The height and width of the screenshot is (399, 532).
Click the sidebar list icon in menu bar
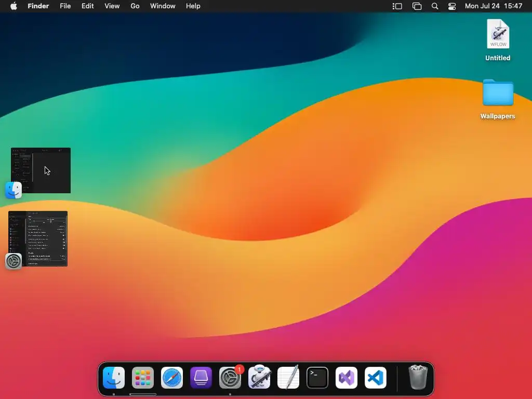coord(397,6)
